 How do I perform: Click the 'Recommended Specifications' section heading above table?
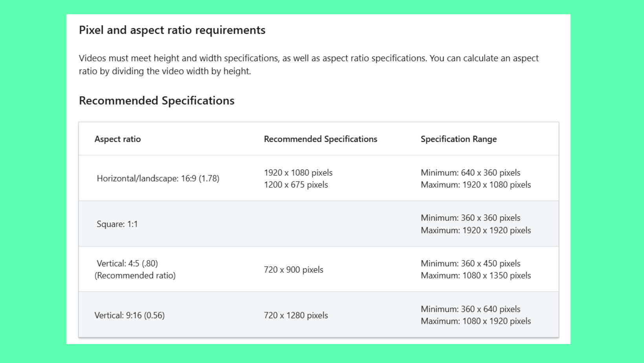pos(157,101)
